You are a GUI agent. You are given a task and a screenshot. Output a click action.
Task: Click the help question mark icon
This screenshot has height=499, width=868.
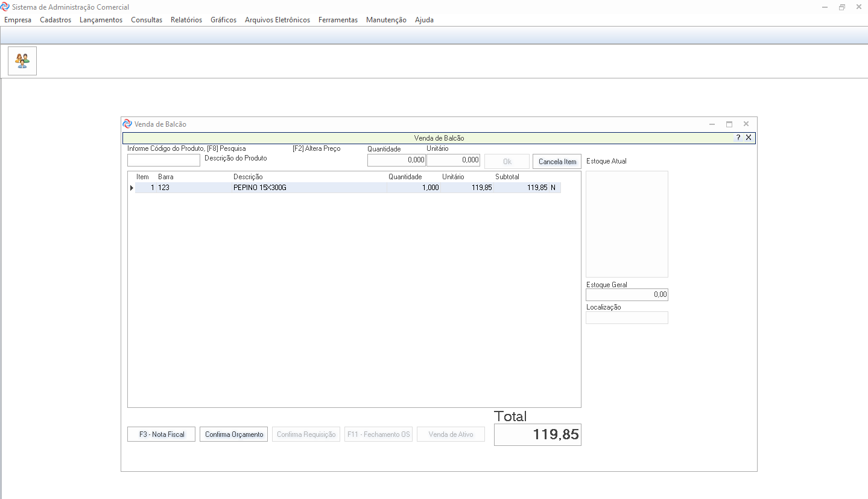click(738, 138)
